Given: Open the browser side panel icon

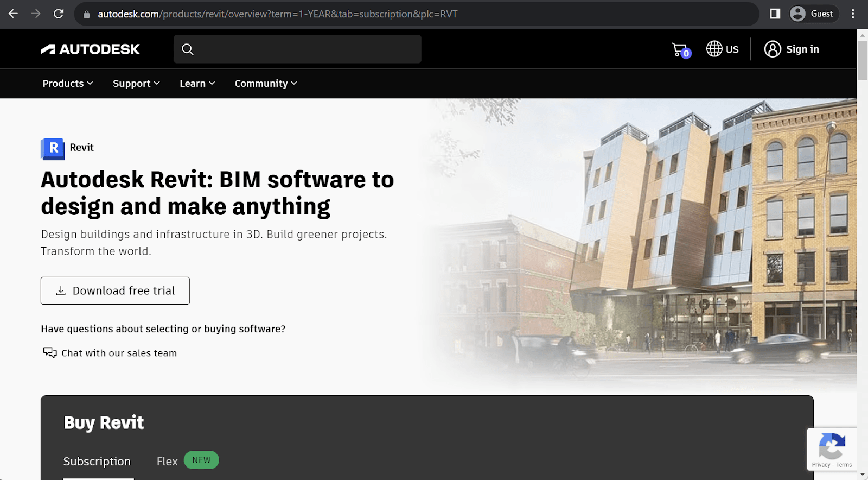Looking at the screenshot, I should point(775,14).
